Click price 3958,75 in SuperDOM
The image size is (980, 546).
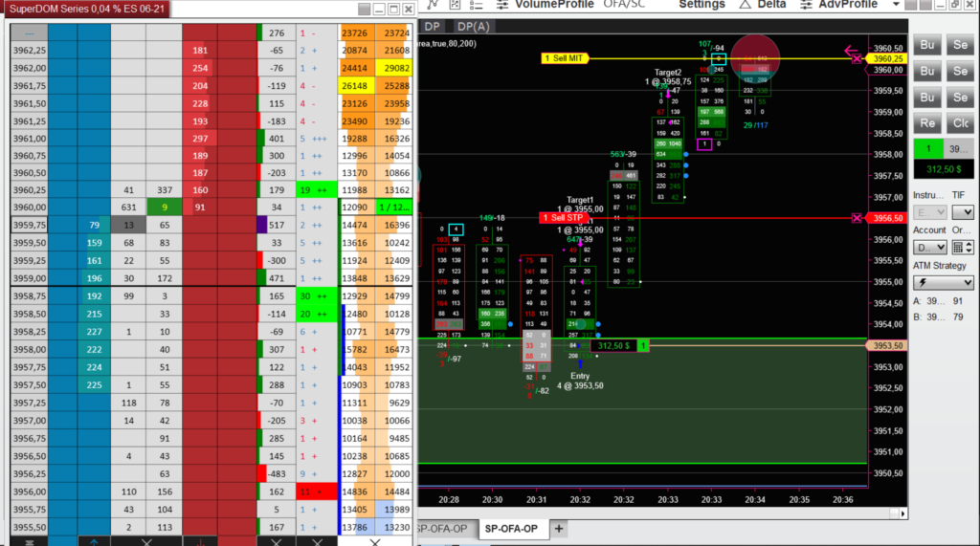[30, 296]
